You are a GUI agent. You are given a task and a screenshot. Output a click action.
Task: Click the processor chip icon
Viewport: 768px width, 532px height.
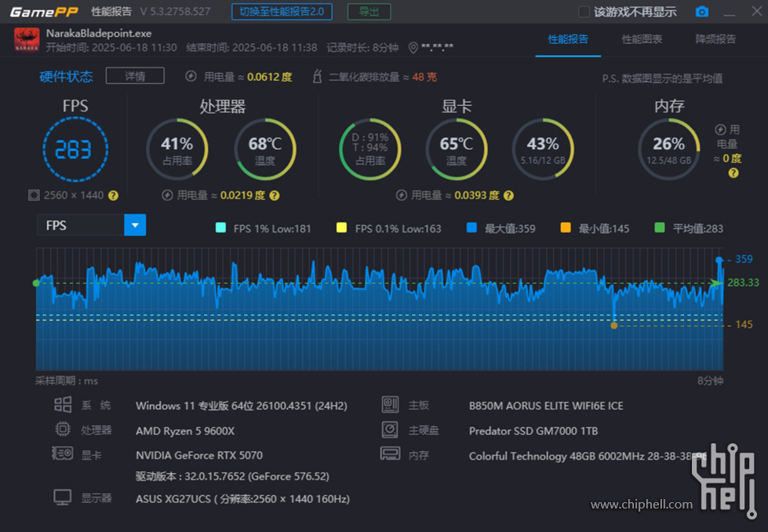[63, 429]
